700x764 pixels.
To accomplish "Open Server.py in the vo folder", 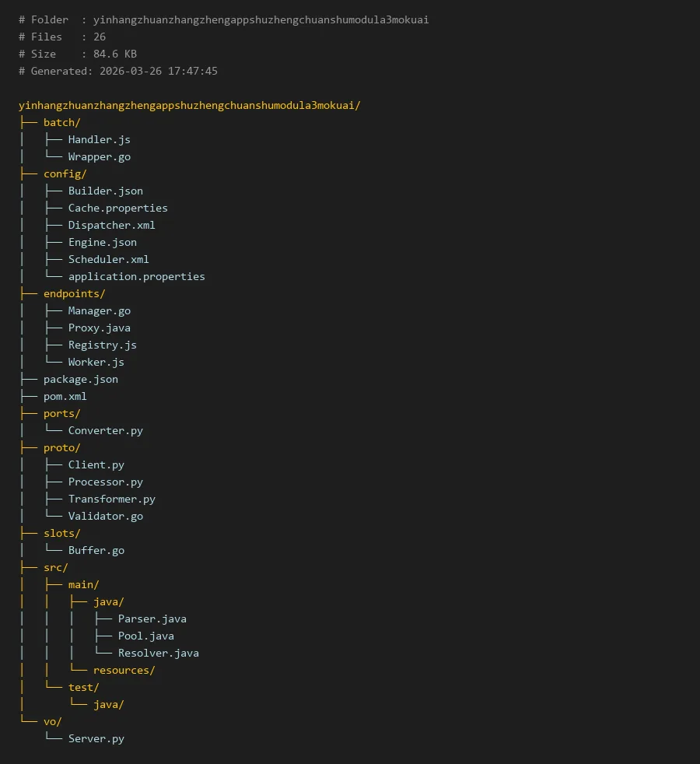I will point(96,738).
